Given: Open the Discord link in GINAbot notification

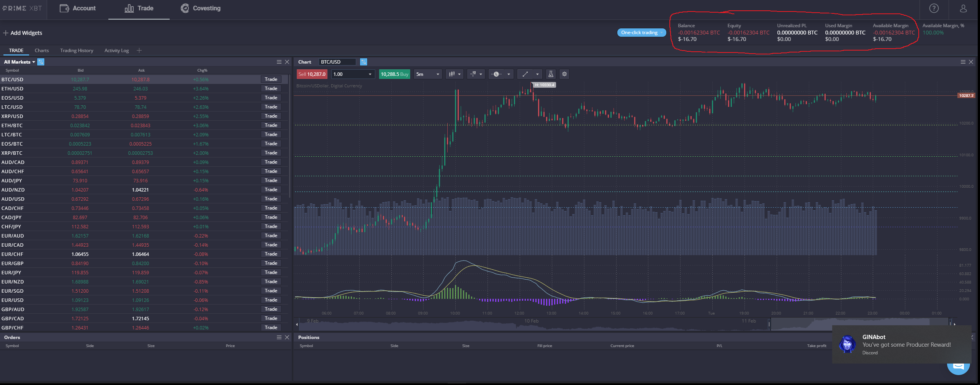Looking at the screenshot, I should (870, 353).
